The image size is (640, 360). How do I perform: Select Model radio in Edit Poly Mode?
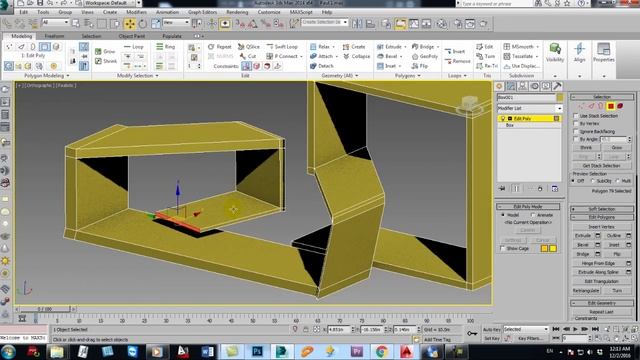coord(503,215)
